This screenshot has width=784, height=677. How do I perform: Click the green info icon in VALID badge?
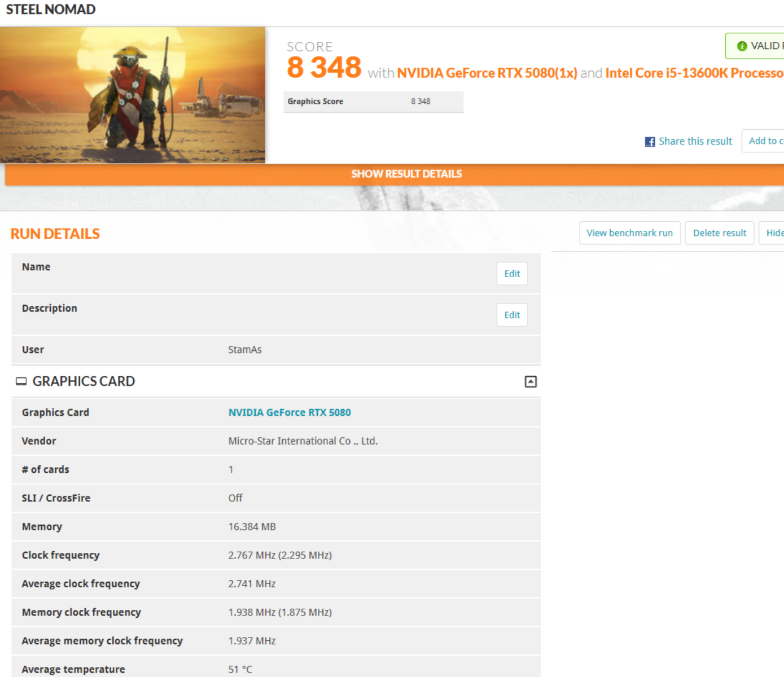742,46
